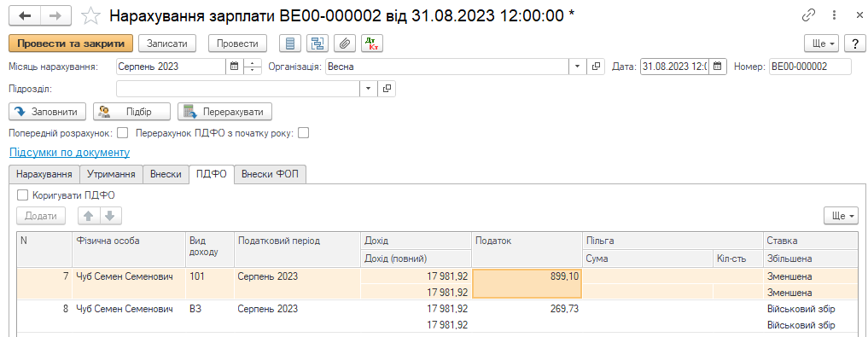This screenshot has width=868, height=337.
Task: Click the Номер input field
Action: 810,67
